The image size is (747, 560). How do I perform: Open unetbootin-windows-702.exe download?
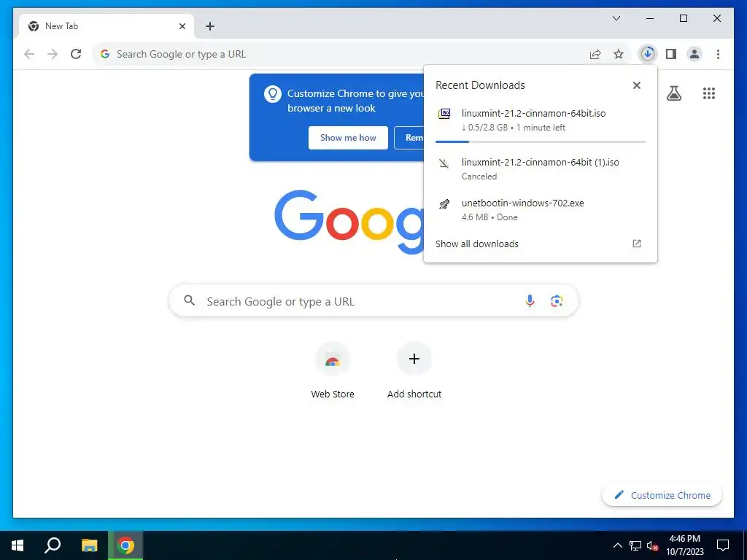point(541,209)
